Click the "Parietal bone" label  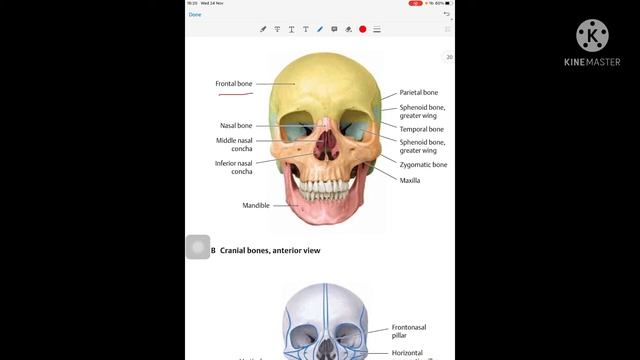(419, 93)
